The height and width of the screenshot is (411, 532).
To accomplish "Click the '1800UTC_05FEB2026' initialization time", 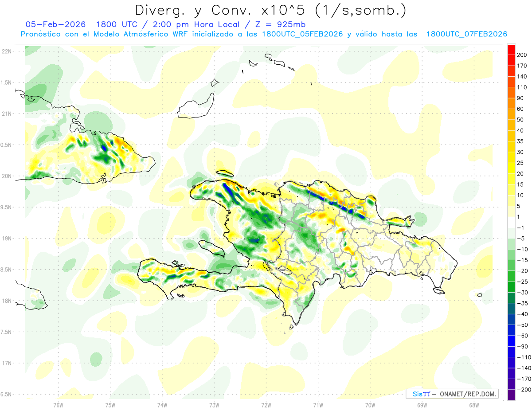I will pyautogui.click(x=303, y=34).
